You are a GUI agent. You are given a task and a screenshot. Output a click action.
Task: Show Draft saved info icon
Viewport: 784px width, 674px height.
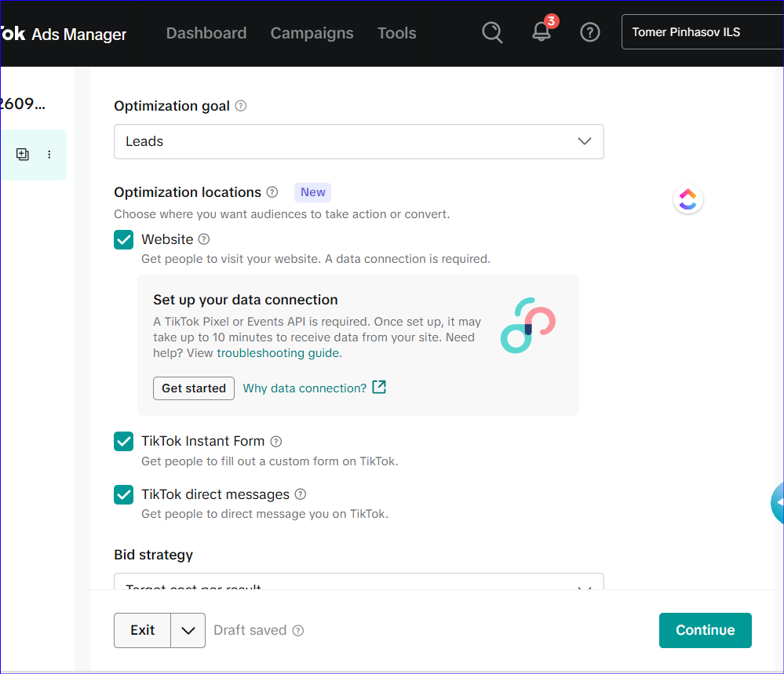pyautogui.click(x=298, y=630)
